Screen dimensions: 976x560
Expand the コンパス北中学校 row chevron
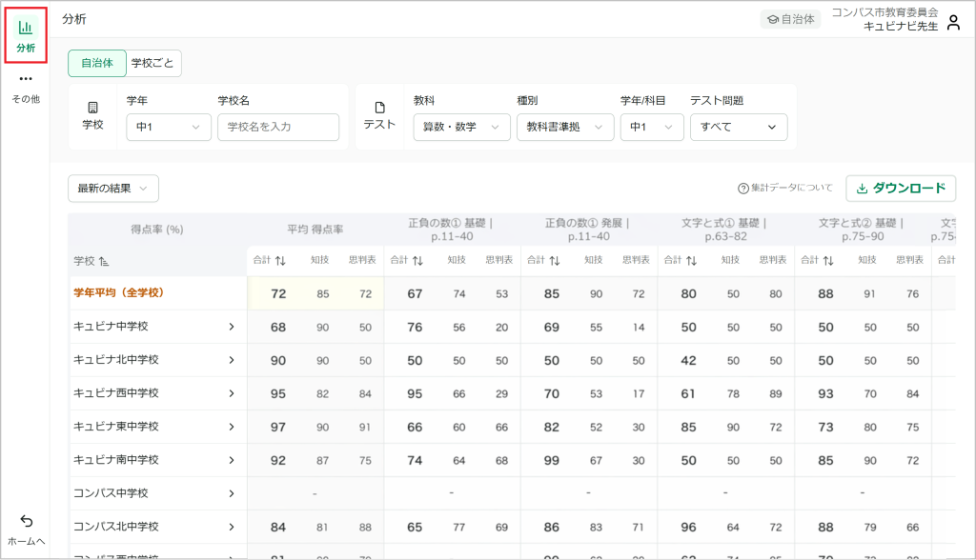click(232, 527)
